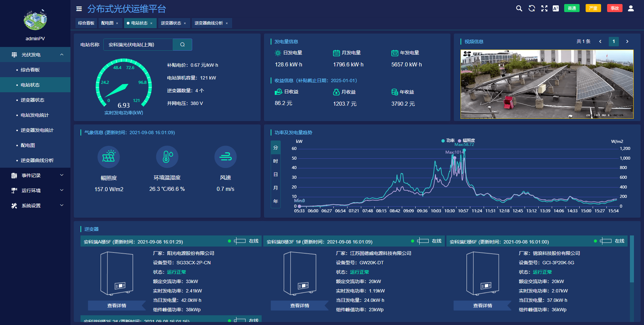Viewport: 644px width, 325px height.
Task: Open the header search icon
Action: coord(519,8)
